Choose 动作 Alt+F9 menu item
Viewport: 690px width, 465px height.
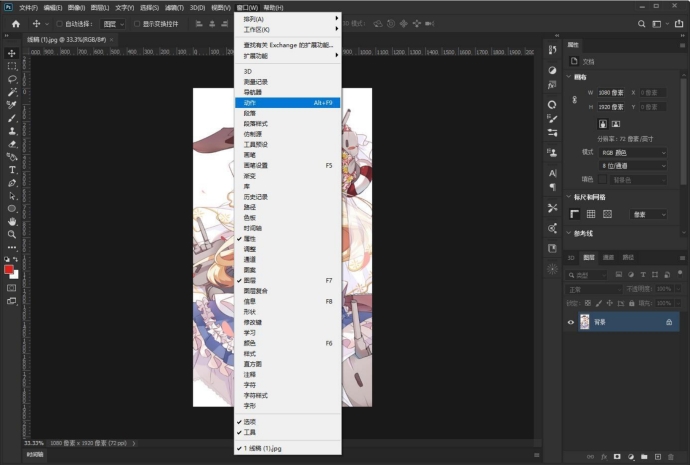[x=288, y=103]
